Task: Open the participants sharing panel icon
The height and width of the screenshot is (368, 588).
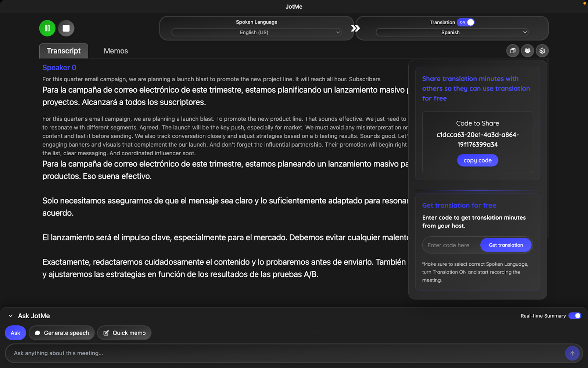Action: (x=527, y=50)
